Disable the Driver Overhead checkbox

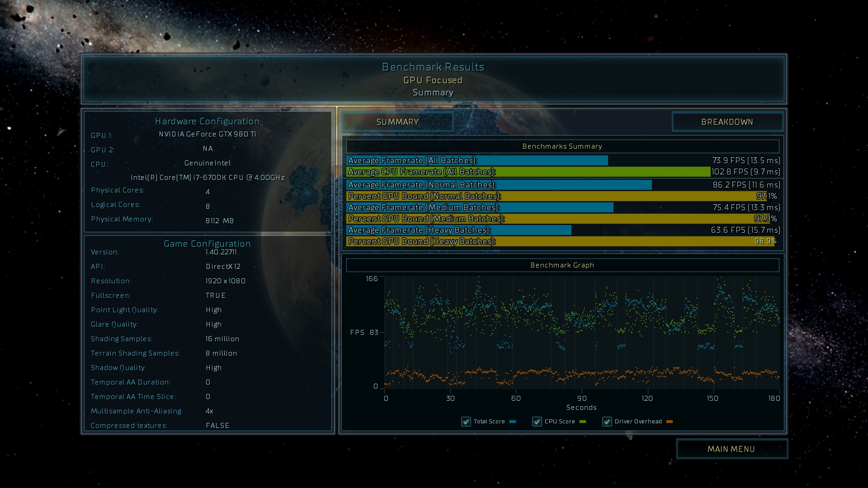[607, 422]
